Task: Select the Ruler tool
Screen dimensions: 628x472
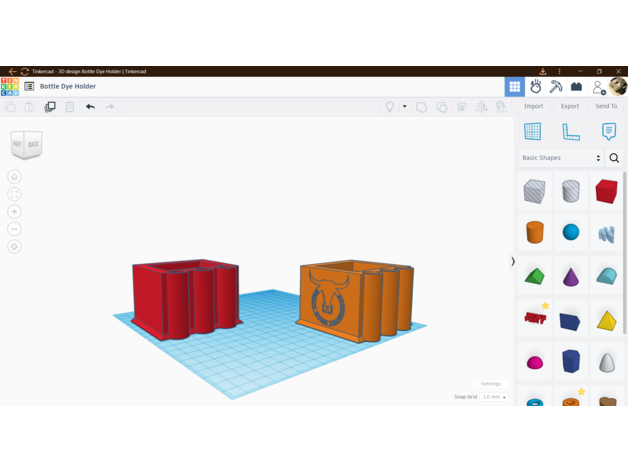Action: tap(570, 132)
